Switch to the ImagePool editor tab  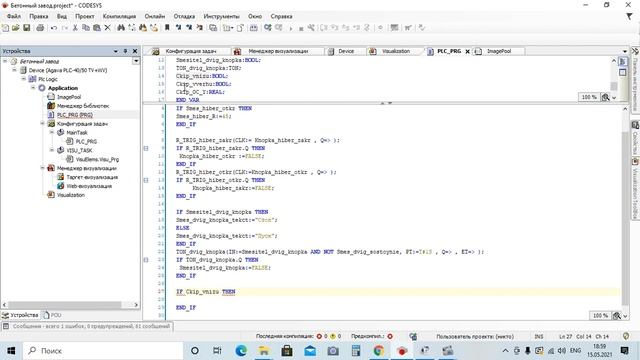[498, 51]
